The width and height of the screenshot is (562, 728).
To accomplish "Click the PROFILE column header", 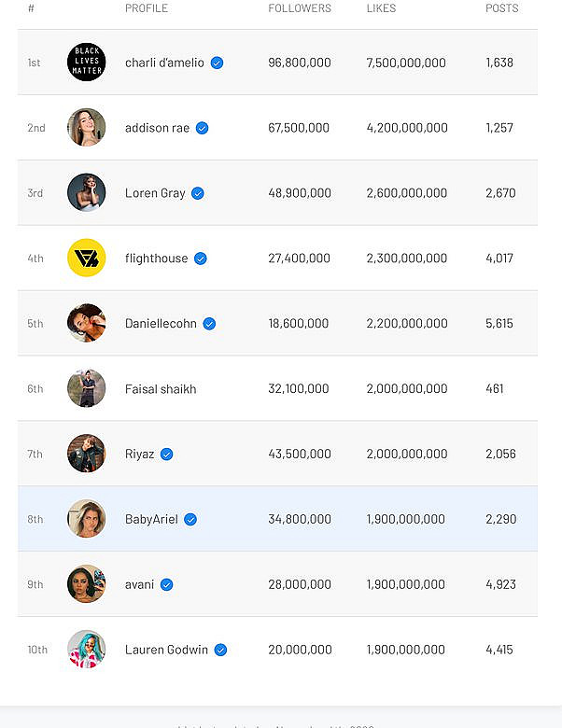I will [147, 8].
